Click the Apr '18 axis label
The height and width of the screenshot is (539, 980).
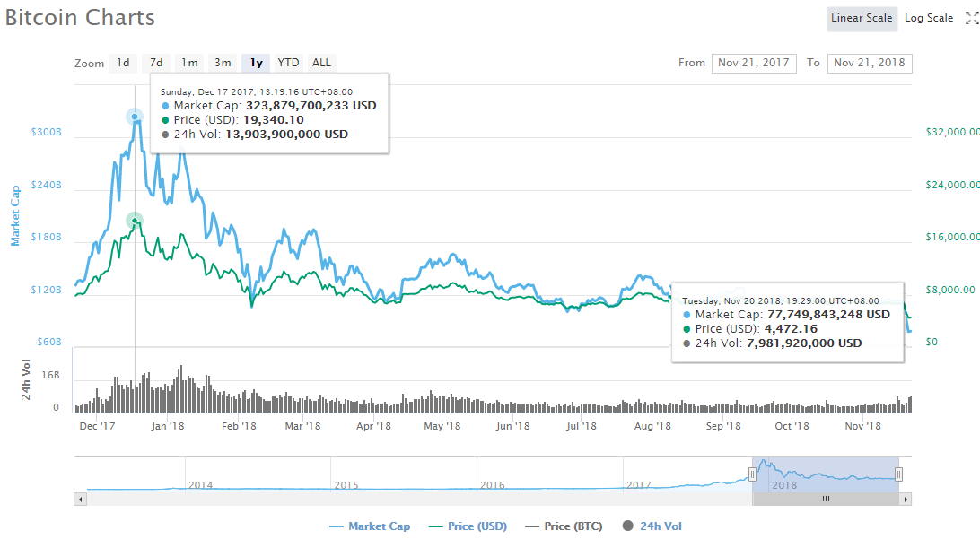click(x=373, y=427)
